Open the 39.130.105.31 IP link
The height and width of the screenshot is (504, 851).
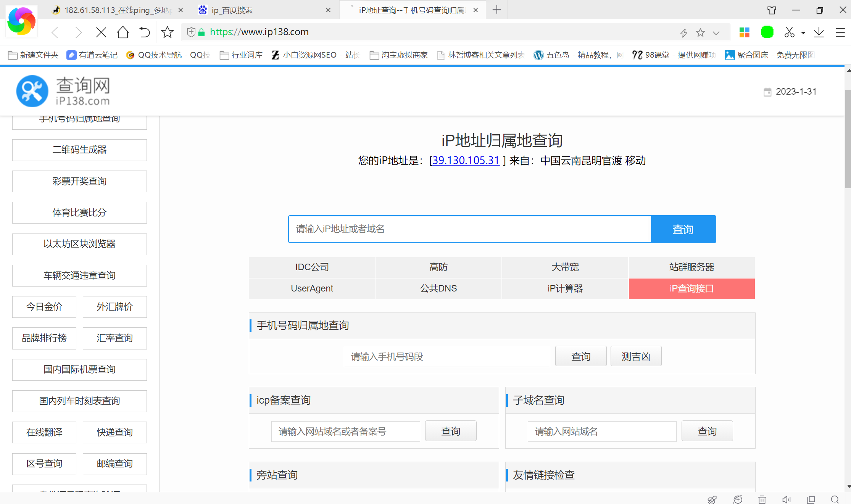(x=466, y=160)
